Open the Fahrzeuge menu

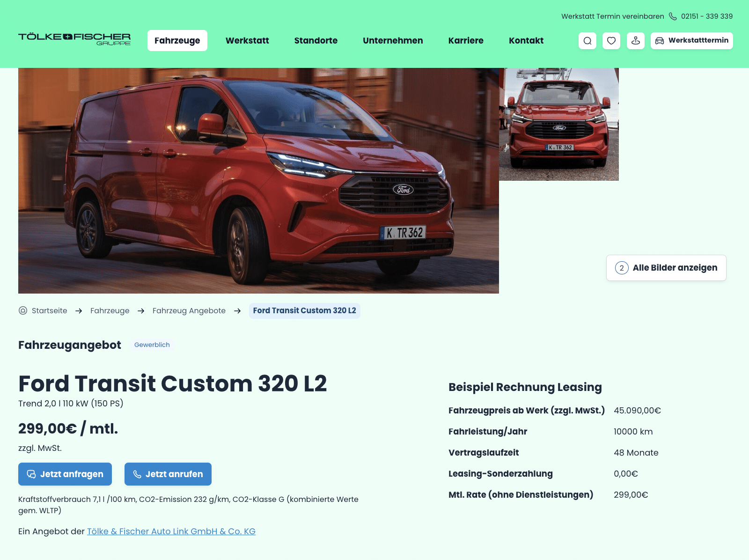177,41
